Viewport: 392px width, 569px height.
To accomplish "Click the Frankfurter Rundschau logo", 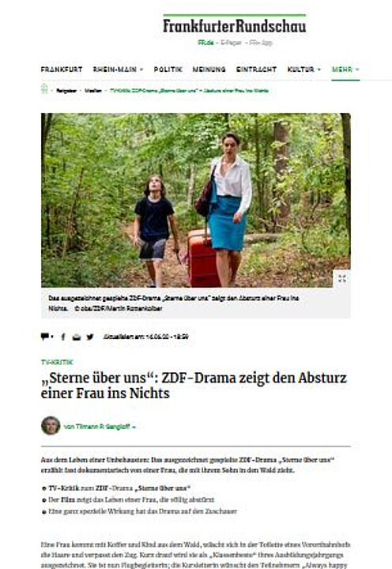I will coord(235,24).
